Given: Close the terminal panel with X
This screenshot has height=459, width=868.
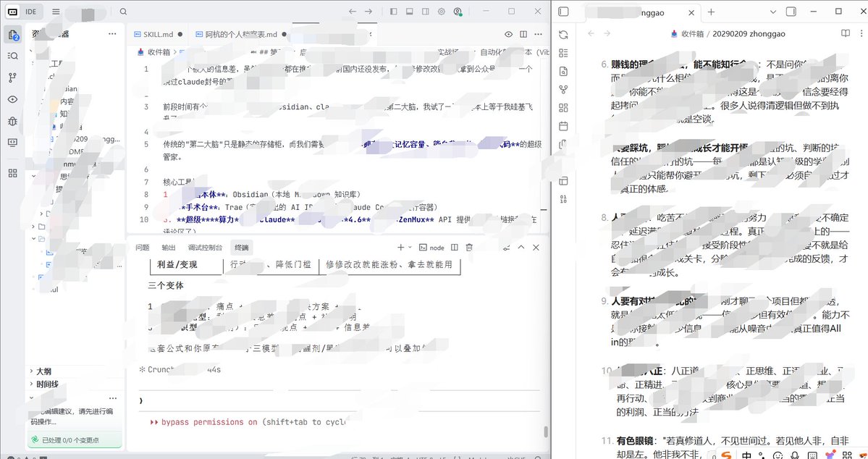Looking at the screenshot, I should [536, 248].
